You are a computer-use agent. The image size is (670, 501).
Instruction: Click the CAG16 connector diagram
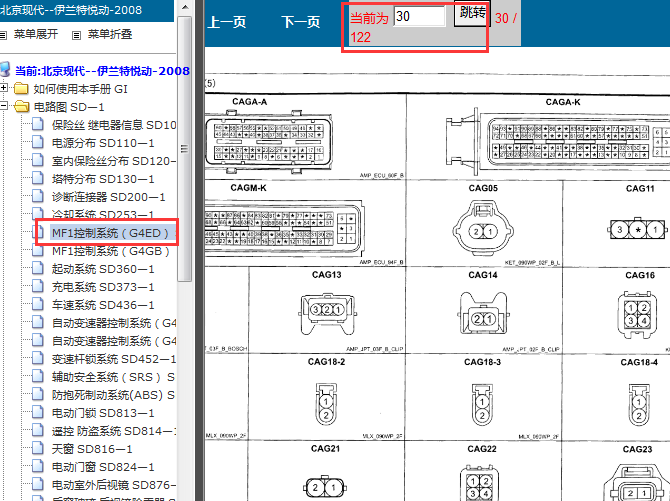[x=637, y=315]
